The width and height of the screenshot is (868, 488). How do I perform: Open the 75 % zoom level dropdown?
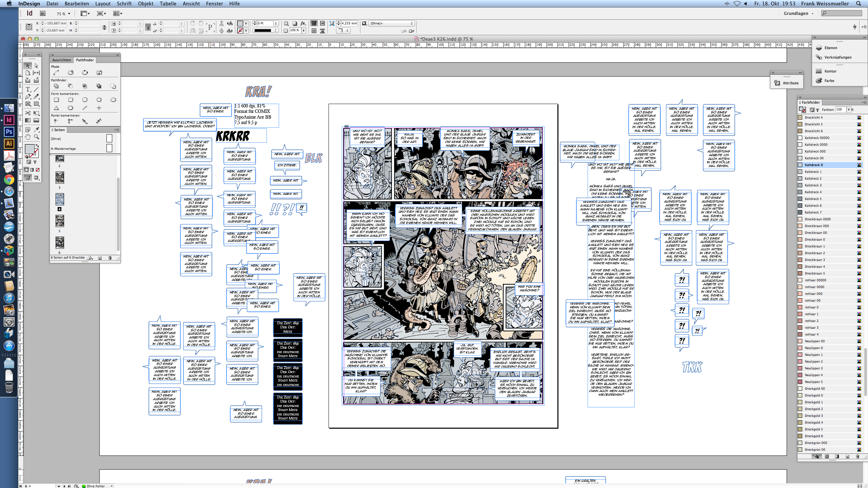(x=69, y=14)
